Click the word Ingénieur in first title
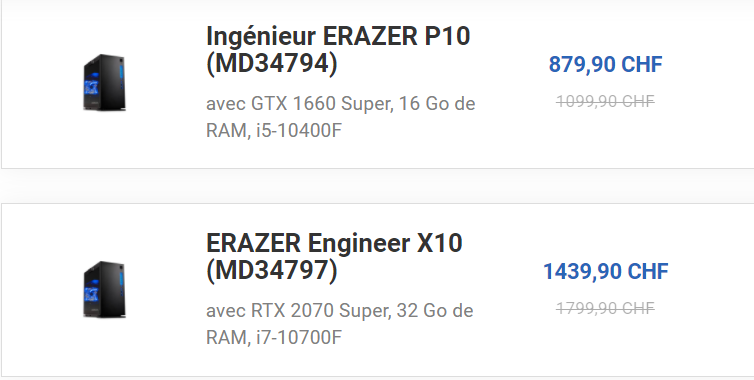 point(261,37)
